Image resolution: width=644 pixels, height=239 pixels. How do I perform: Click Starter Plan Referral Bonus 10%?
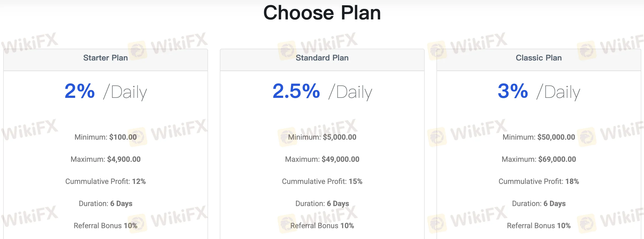(x=105, y=226)
